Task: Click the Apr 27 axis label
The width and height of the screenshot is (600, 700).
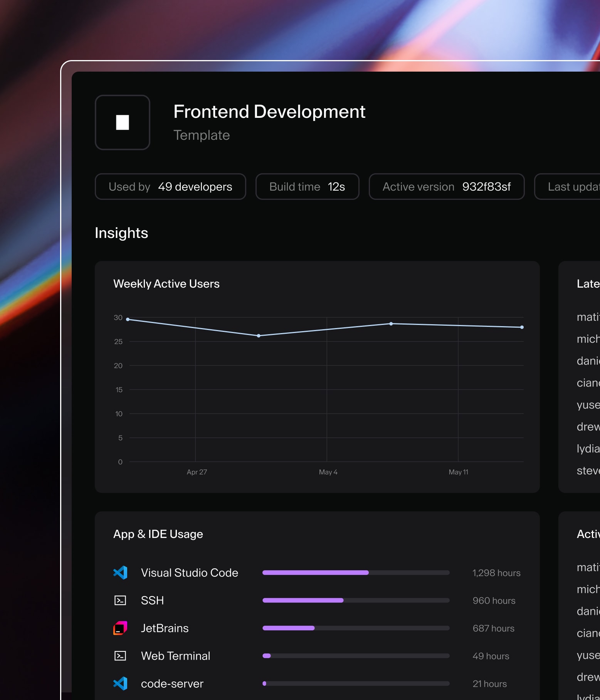Action: [197, 472]
